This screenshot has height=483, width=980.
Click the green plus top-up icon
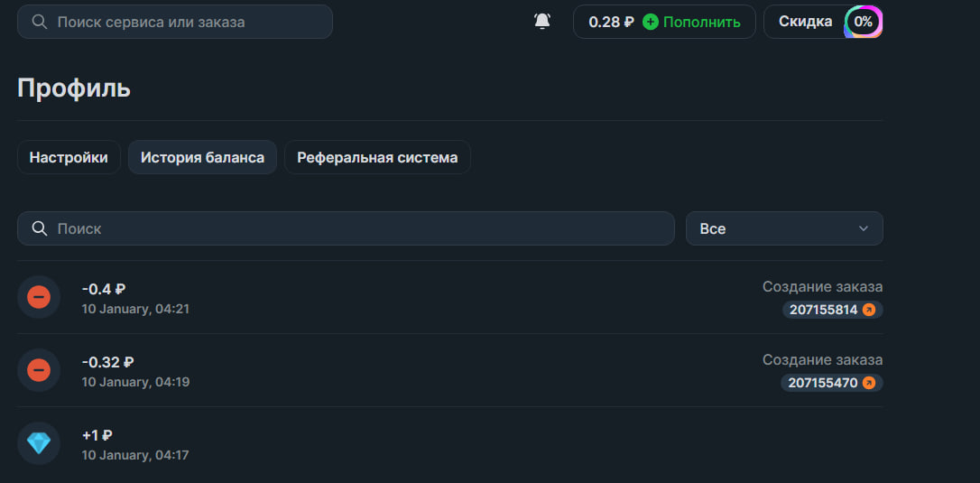click(x=651, y=22)
